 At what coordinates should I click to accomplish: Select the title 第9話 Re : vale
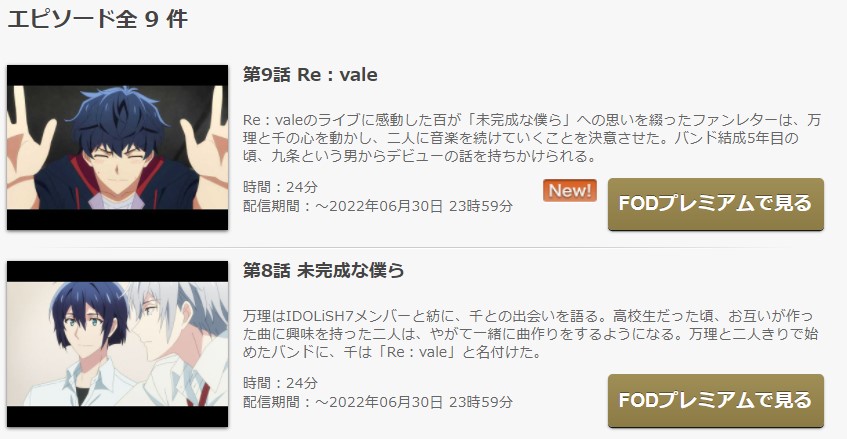(x=310, y=75)
